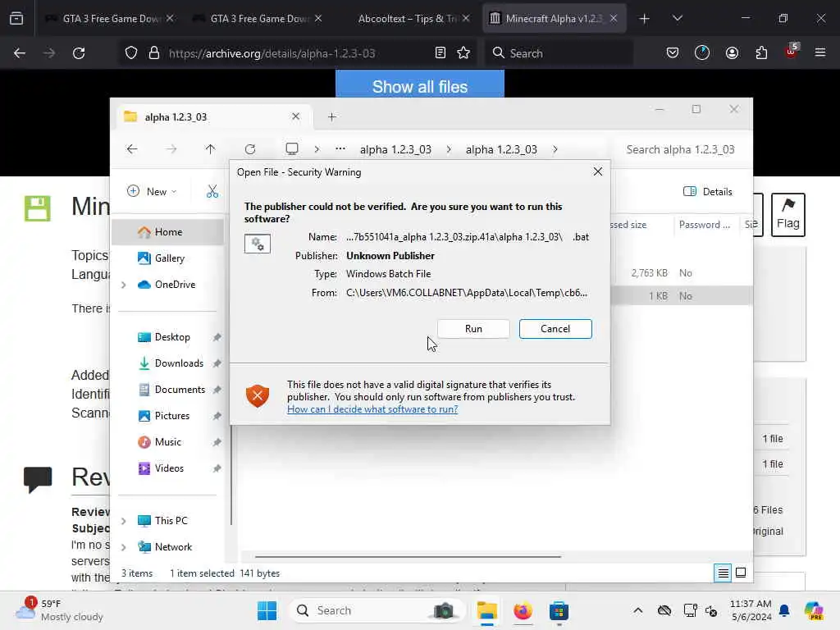Bookmark this page with the star
The image size is (840, 630).
point(463,52)
